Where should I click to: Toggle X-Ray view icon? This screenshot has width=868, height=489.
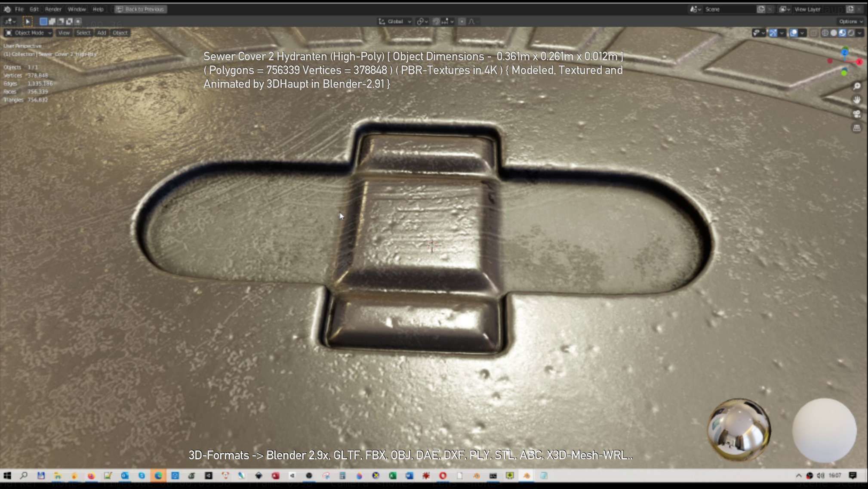[814, 33]
